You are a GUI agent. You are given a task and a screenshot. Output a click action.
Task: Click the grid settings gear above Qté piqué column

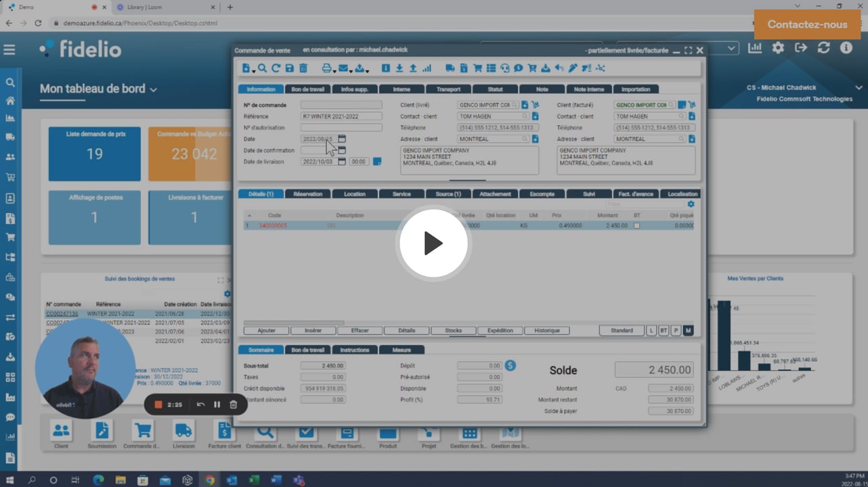click(x=691, y=204)
